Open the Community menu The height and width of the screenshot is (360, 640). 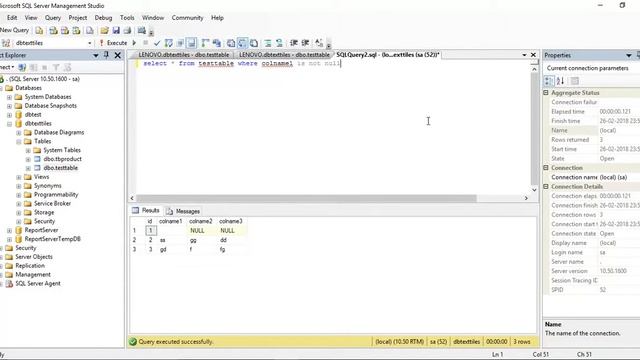pyautogui.click(x=187, y=18)
